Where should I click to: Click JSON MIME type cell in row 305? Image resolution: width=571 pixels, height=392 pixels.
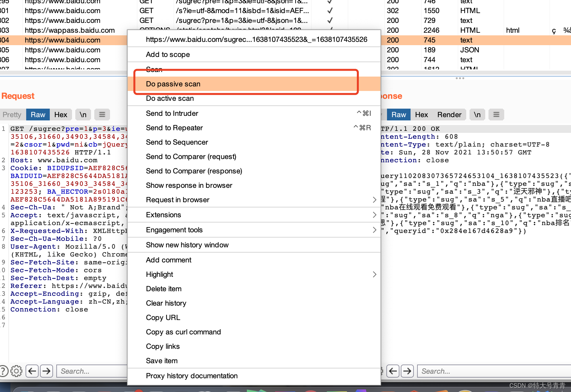click(x=470, y=50)
